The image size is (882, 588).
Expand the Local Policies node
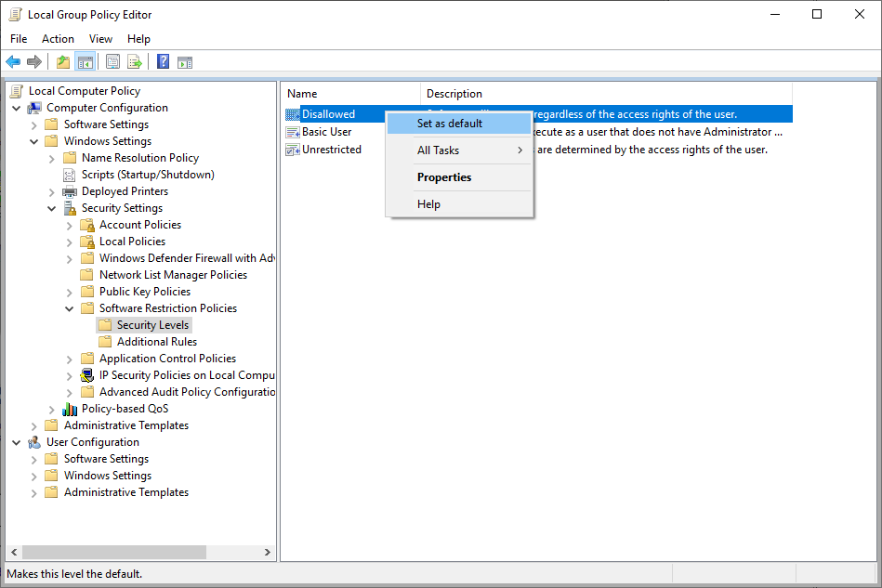tap(69, 242)
